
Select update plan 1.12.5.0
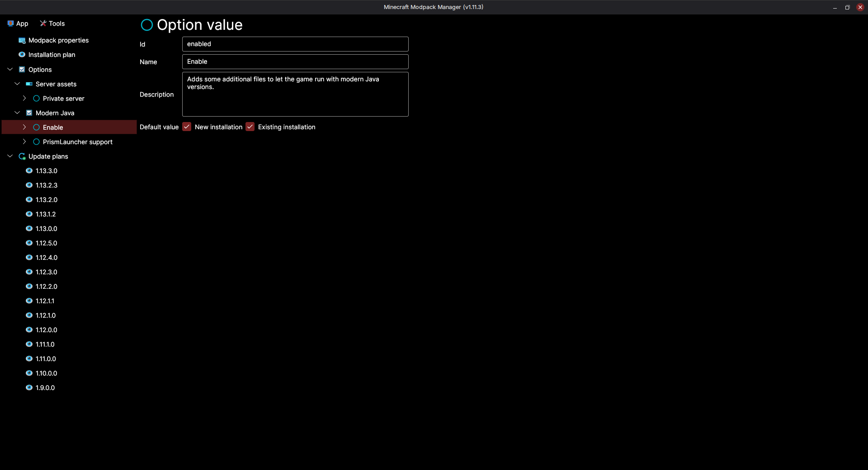click(x=46, y=243)
